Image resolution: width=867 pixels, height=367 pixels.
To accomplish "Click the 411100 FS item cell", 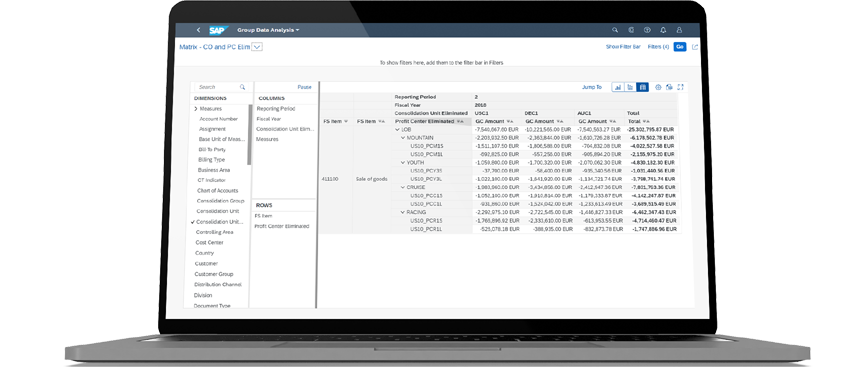I will coord(330,179).
